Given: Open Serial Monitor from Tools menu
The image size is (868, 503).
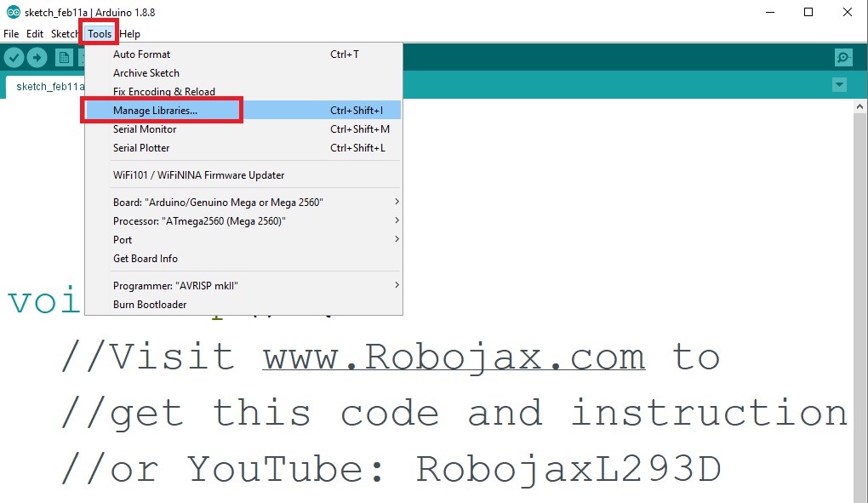Looking at the screenshot, I should click(243, 129).
